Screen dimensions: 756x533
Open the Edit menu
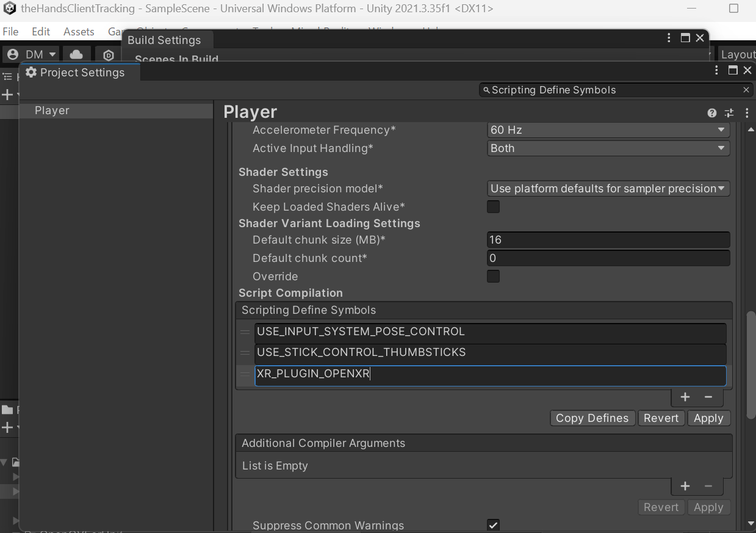pyautogui.click(x=40, y=31)
